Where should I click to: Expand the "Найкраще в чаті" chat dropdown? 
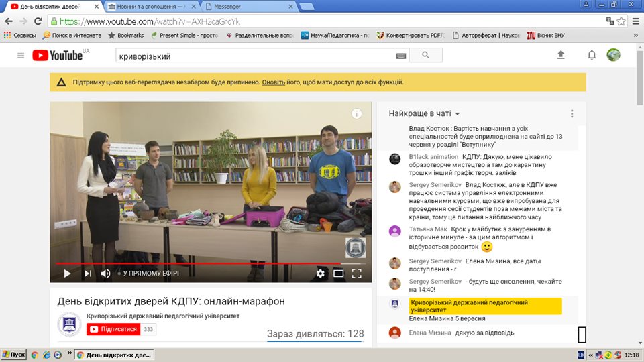(429, 114)
